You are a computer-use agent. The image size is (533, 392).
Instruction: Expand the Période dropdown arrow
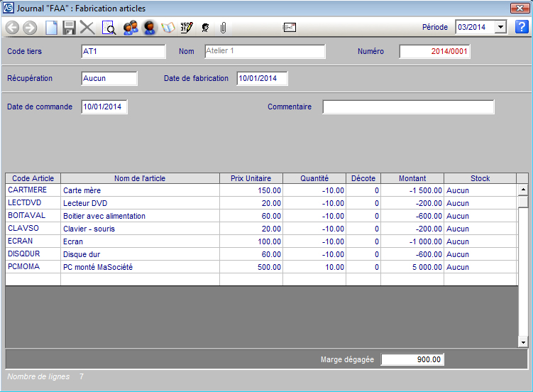point(500,27)
